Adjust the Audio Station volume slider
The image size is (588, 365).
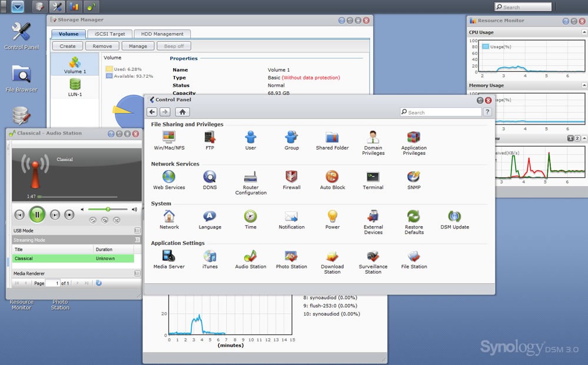pyautogui.click(x=108, y=209)
